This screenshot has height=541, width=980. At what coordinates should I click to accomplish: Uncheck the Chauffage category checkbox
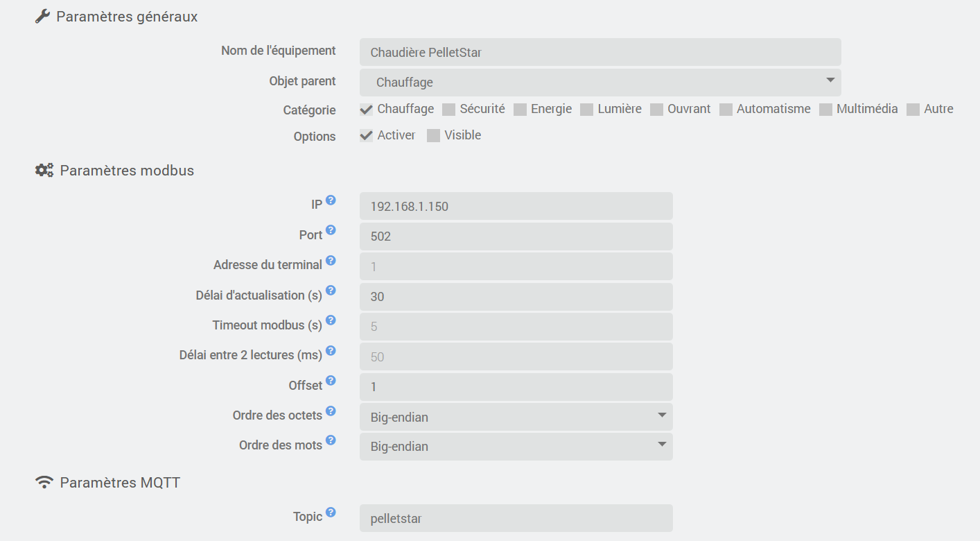click(366, 110)
